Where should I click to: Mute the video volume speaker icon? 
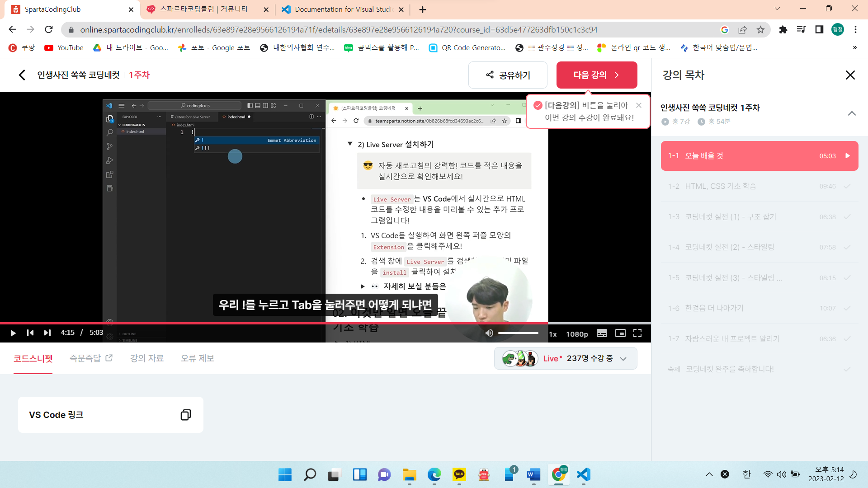[x=489, y=333]
